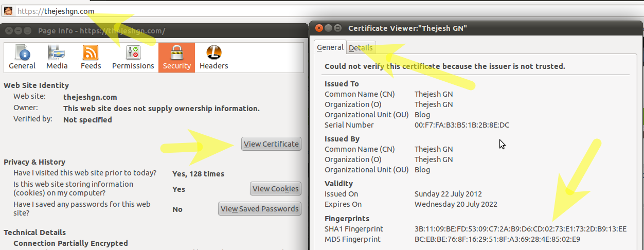644x250 pixels.
Task: Click the Validity heading
Action: point(338,184)
